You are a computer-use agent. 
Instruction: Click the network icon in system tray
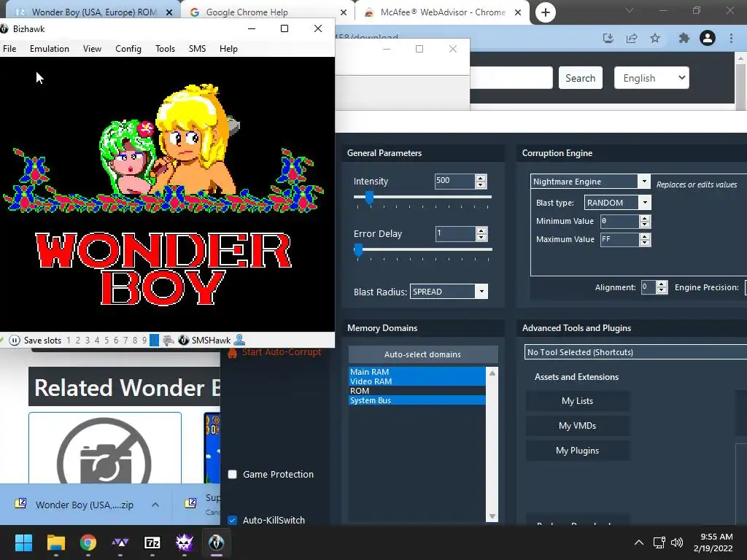tap(659, 542)
